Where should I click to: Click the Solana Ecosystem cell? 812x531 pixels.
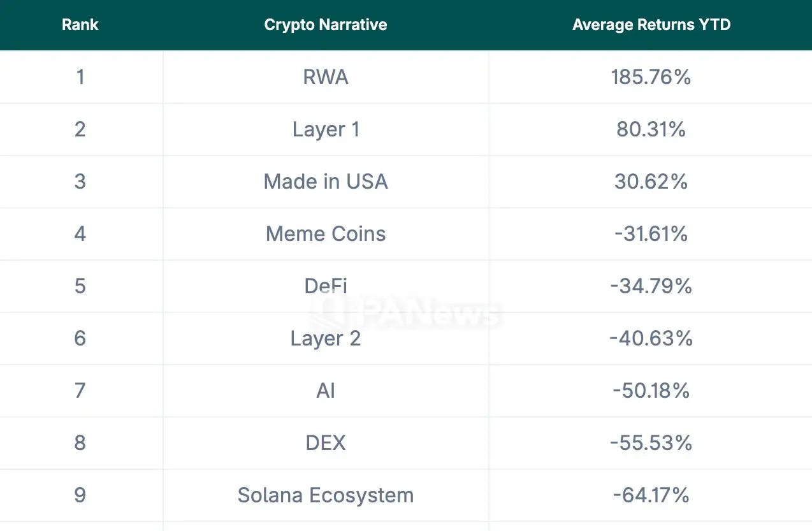click(x=326, y=495)
